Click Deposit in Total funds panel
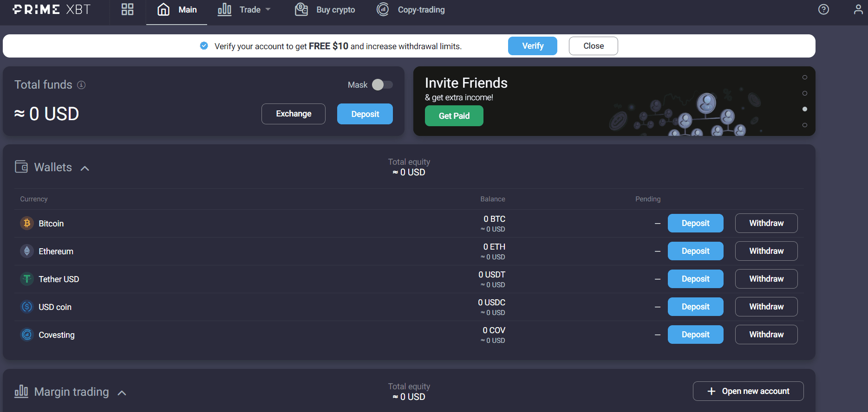This screenshot has width=868, height=412. 365,114
